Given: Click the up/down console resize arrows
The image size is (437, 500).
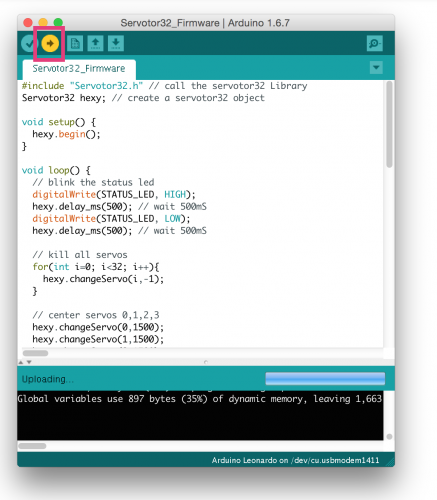Looking at the screenshot, I should point(25,362).
